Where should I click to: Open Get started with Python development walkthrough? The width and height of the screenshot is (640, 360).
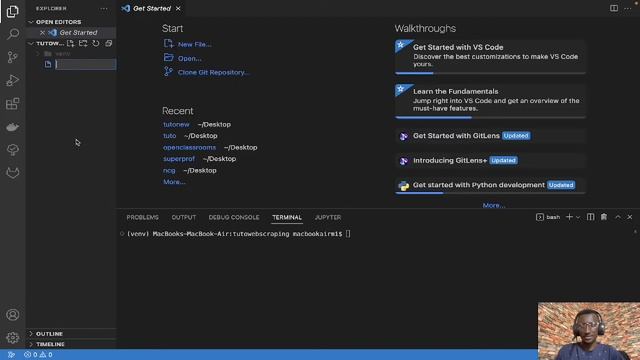click(x=490, y=185)
